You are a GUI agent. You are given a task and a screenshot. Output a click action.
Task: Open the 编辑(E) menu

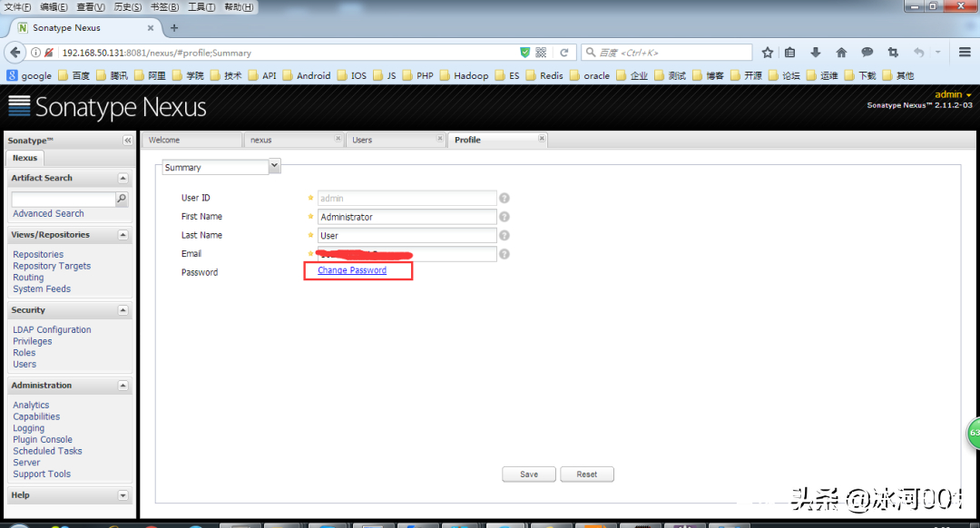(x=54, y=7)
